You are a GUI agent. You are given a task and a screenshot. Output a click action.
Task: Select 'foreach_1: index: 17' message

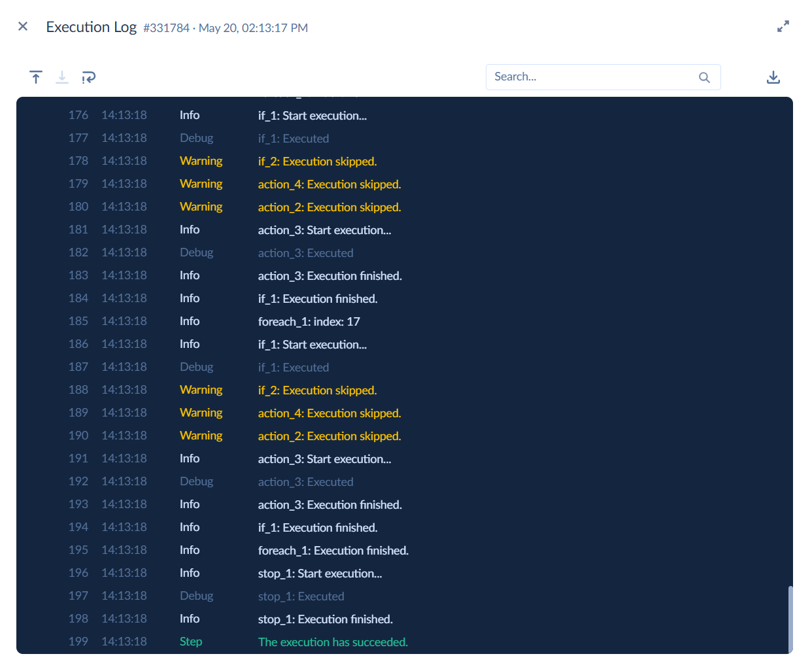pyautogui.click(x=309, y=322)
